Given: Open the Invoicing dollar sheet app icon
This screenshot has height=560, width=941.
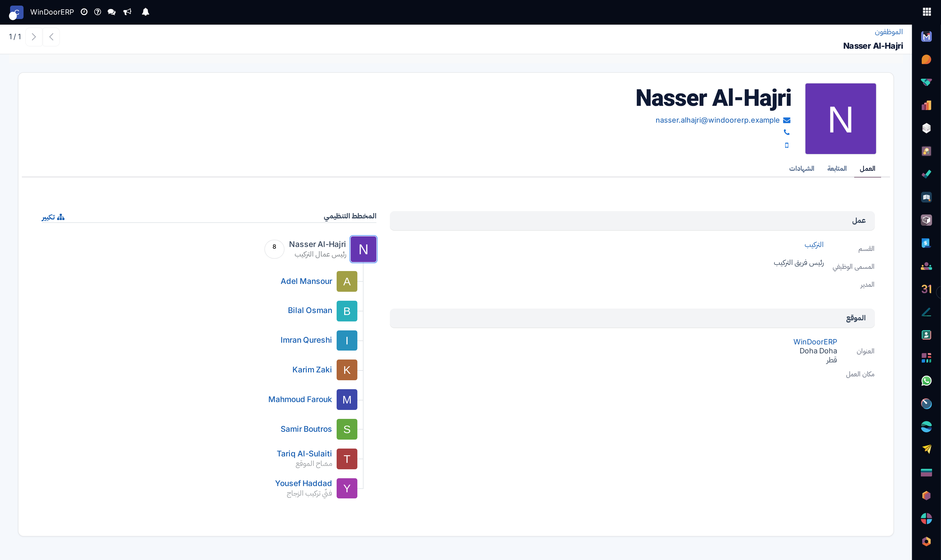Looking at the screenshot, I should [926, 243].
